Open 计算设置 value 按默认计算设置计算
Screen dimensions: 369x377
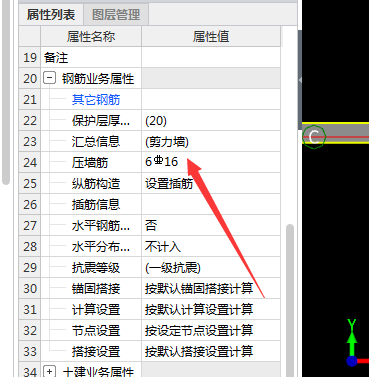tap(211, 309)
